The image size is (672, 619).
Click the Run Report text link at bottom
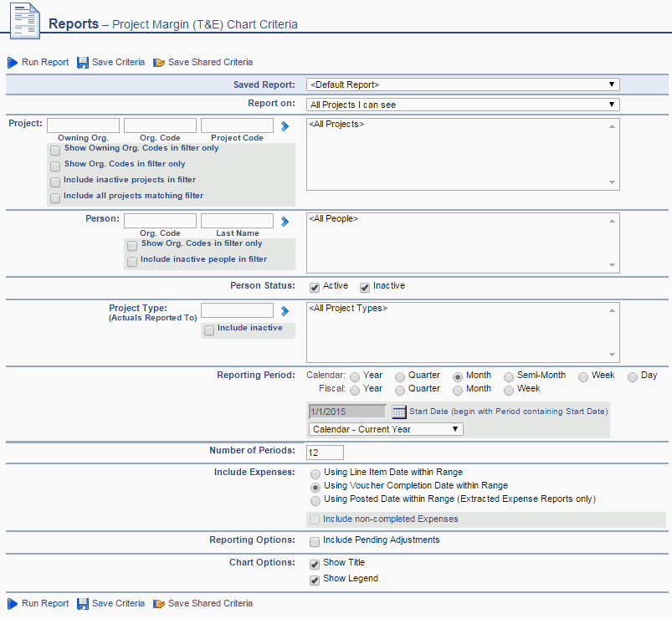(44, 603)
